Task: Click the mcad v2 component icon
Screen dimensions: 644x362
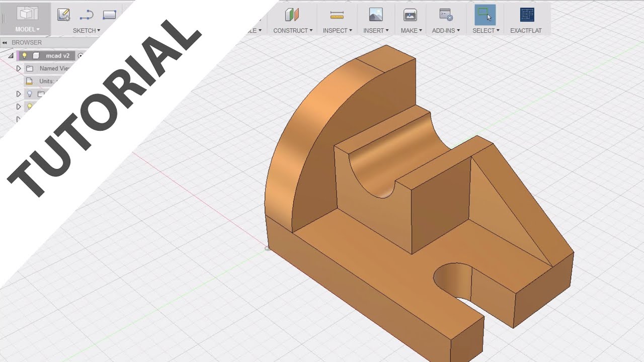Action: point(36,56)
